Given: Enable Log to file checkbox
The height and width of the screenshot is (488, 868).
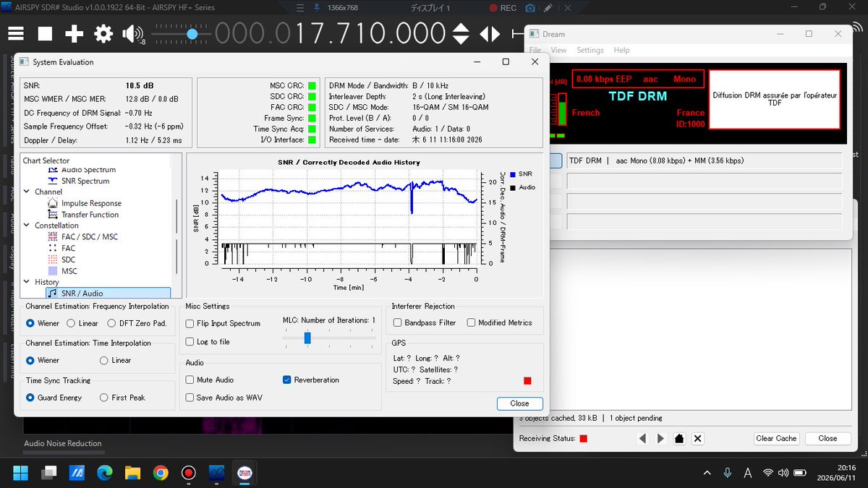Looking at the screenshot, I should pyautogui.click(x=208, y=342).
